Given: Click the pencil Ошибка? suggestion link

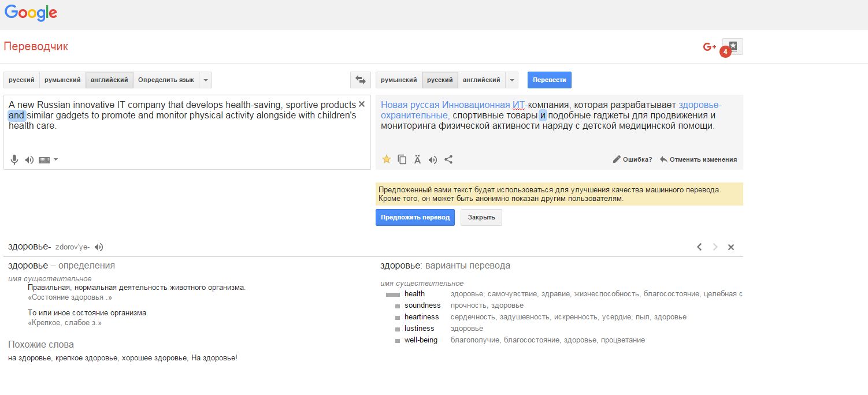Looking at the screenshot, I should coord(632,159).
